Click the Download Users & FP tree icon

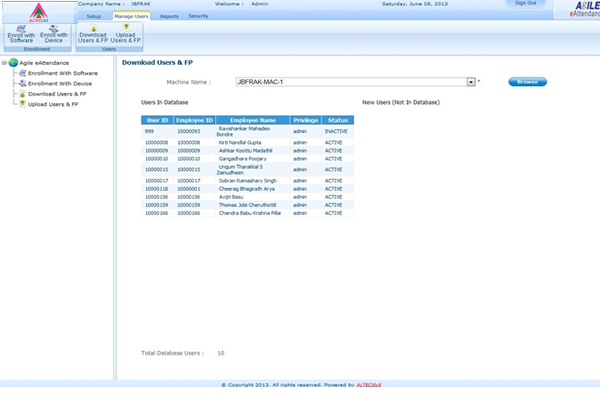coord(23,94)
